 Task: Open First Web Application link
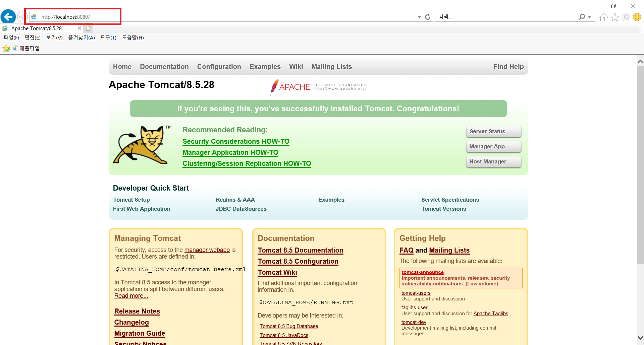[x=142, y=209]
